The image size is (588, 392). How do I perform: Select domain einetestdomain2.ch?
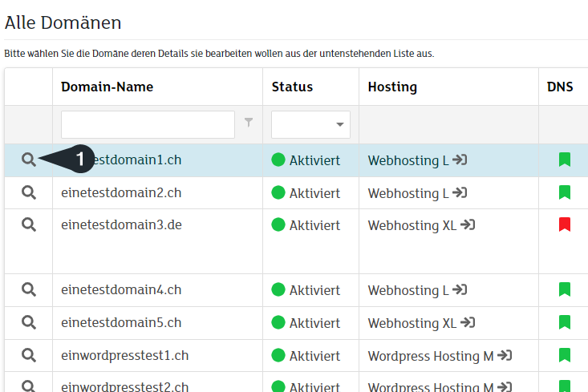121,192
